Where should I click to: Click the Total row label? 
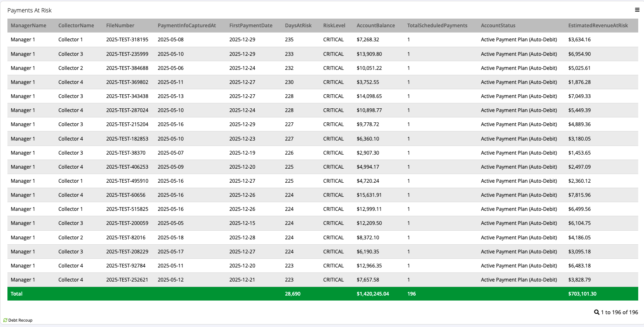tap(17, 294)
